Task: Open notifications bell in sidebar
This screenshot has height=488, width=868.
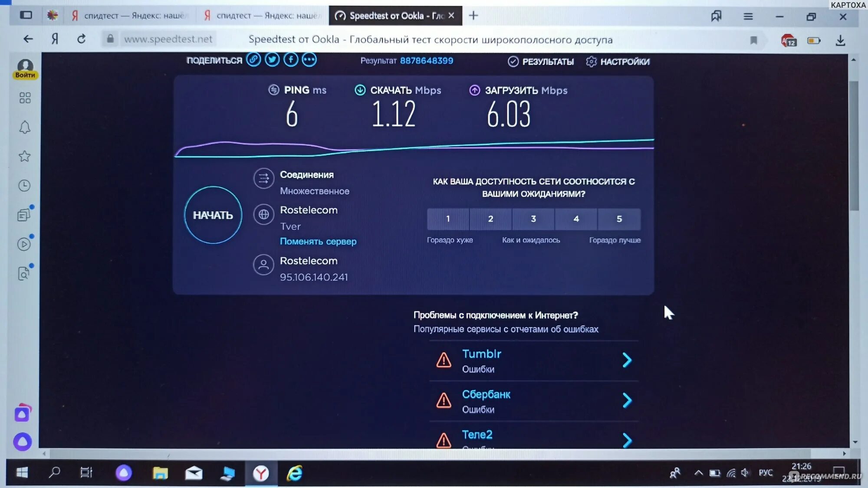Action: click(x=25, y=127)
